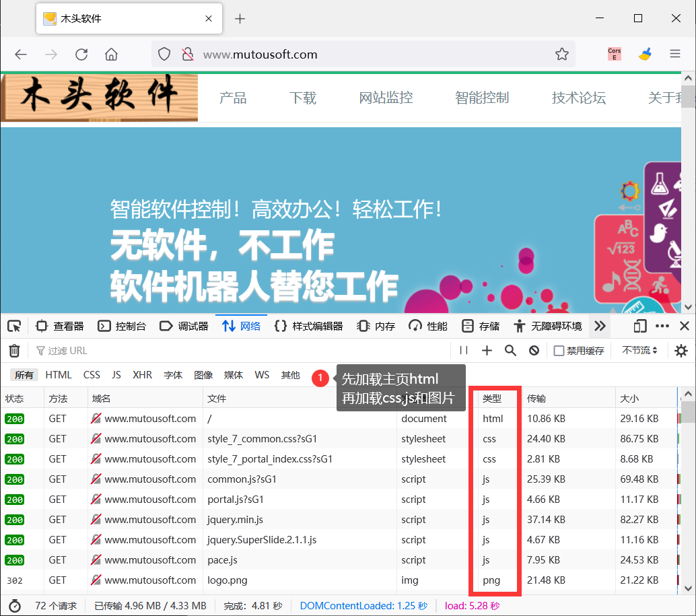696x616 pixels.
Task: Open the Firefox hamburger menu
Action: [x=675, y=54]
